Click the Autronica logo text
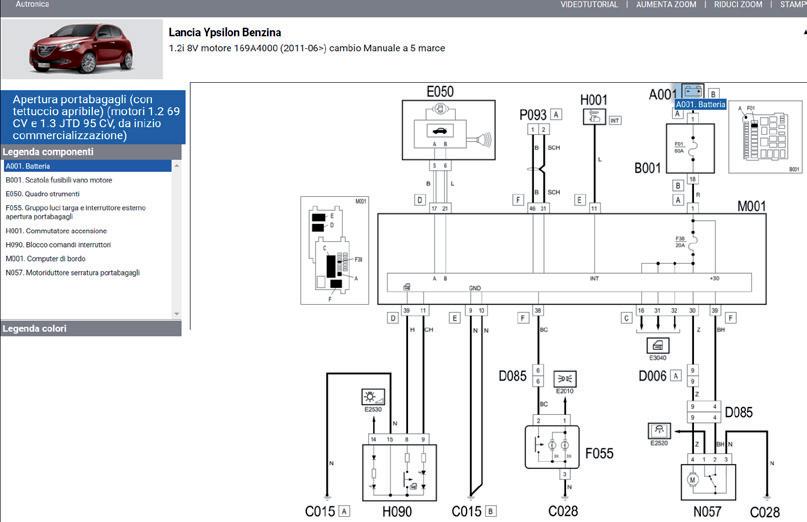 32,4
